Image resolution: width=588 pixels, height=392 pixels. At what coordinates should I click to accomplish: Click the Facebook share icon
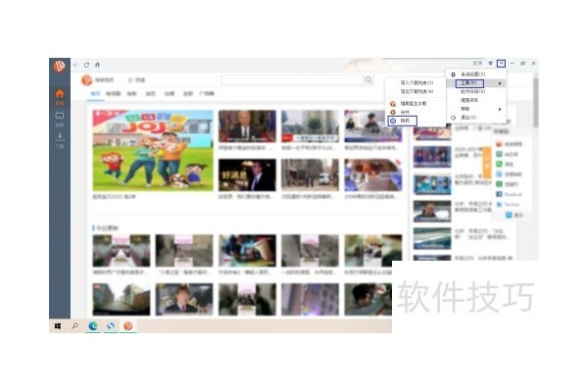(499, 194)
